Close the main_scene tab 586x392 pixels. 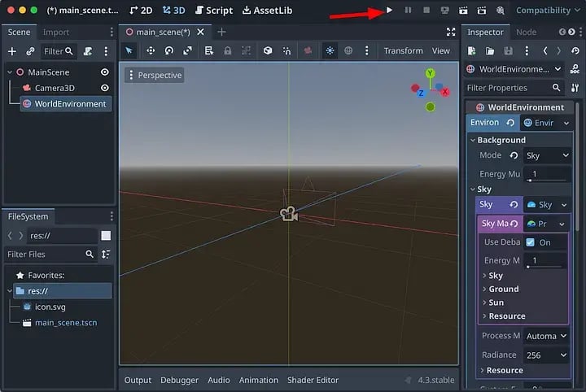(200, 32)
